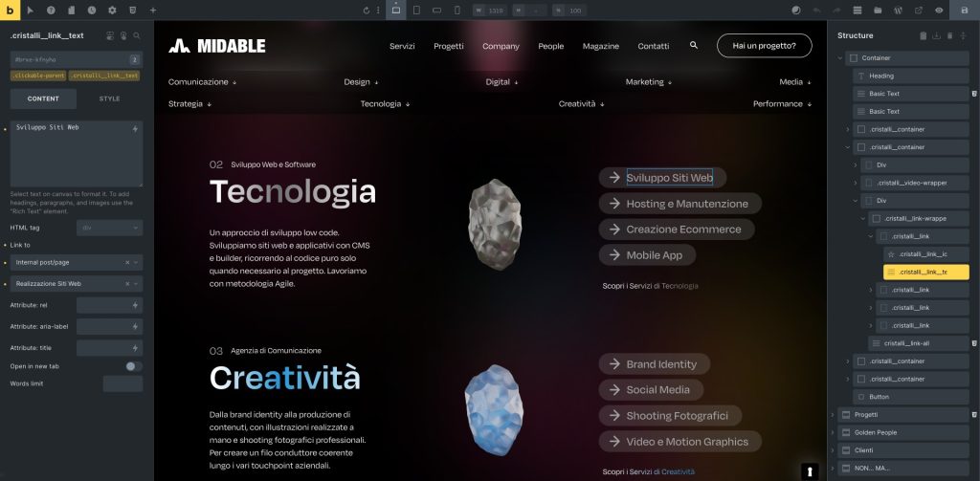Open the revisions history clock icon

[x=92, y=10]
